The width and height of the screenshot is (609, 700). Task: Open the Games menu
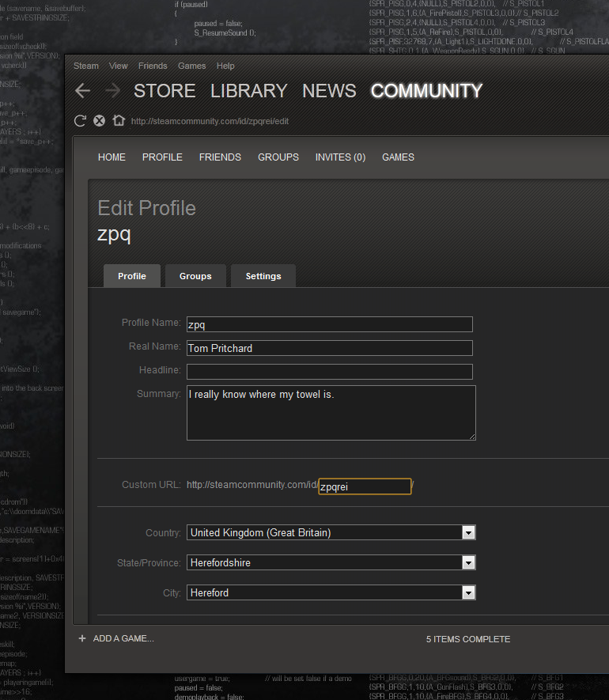click(x=192, y=66)
